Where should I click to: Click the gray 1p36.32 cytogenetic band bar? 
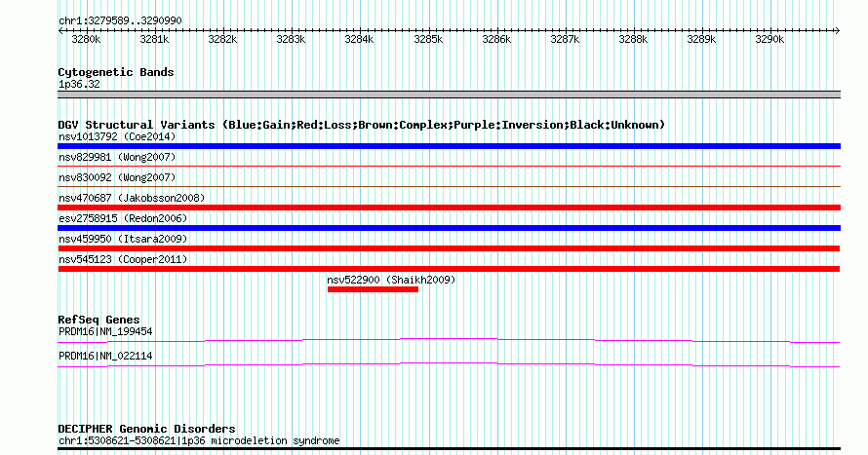click(x=449, y=95)
